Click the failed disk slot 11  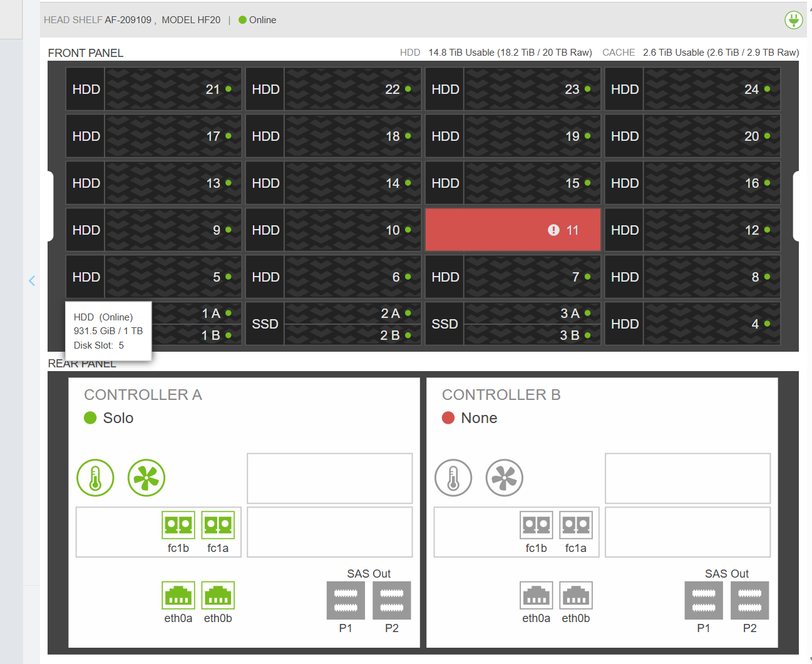pos(513,230)
